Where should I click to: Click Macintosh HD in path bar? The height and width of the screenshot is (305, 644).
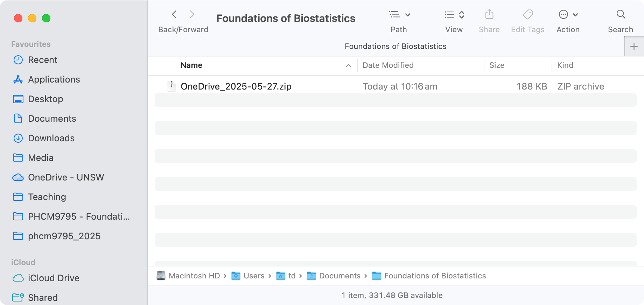point(194,276)
